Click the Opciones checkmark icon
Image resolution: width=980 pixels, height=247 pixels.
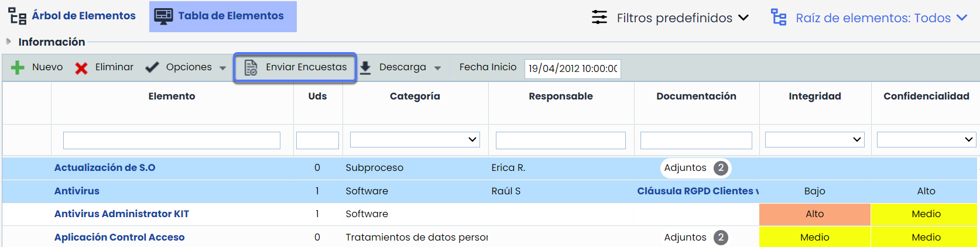(x=152, y=67)
